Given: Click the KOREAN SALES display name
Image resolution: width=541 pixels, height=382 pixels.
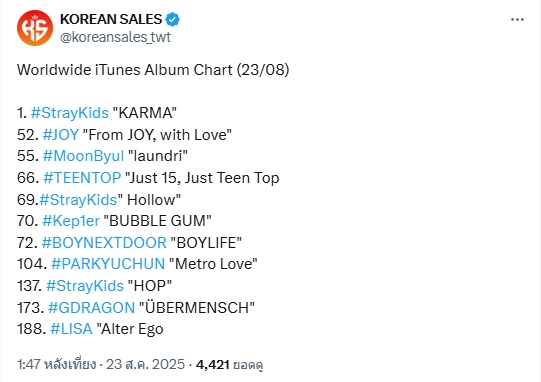Looking at the screenshot, I should [111, 19].
